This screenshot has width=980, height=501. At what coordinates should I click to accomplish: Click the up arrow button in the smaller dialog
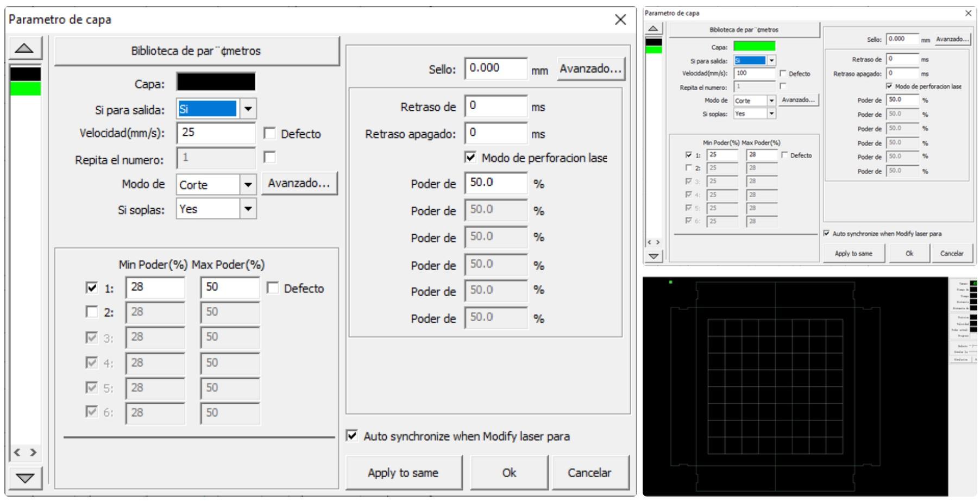tap(654, 28)
